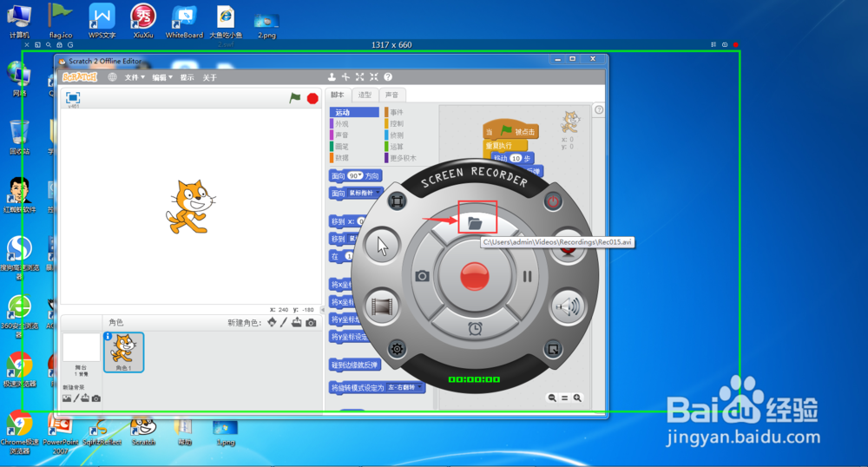868x467 pixels.
Task: Click the recorder's compact mode corner icon
Action: (x=553, y=349)
